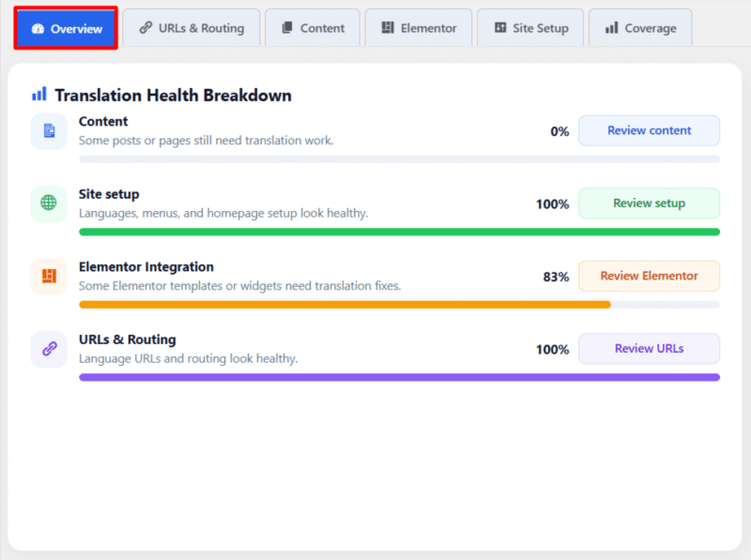The height and width of the screenshot is (560, 751).
Task: Click the URLs & Routing link icon in breakdown
Action: [x=49, y=349]
